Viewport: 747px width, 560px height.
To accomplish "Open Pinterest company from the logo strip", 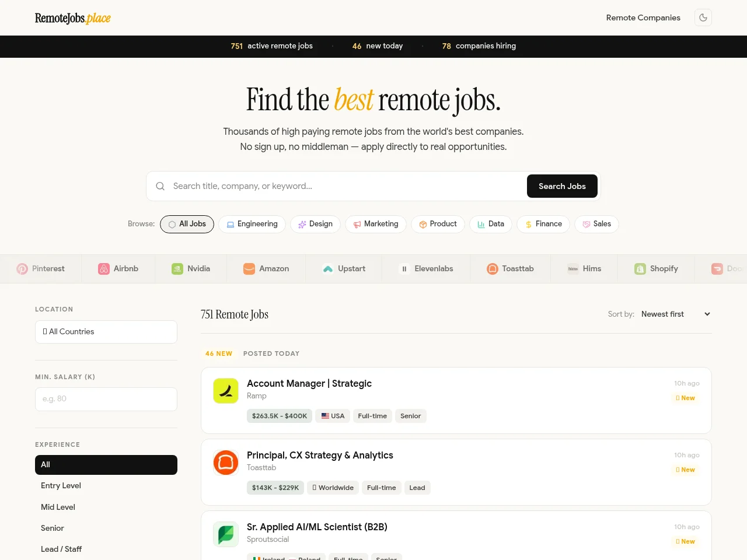I will point(41,269).
